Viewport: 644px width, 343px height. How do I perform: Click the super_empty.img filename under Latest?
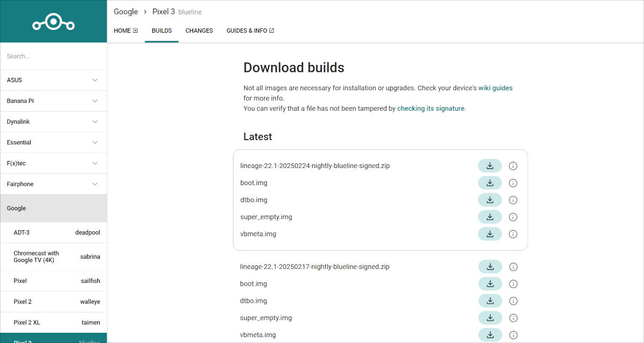click(x=267, y=217)
